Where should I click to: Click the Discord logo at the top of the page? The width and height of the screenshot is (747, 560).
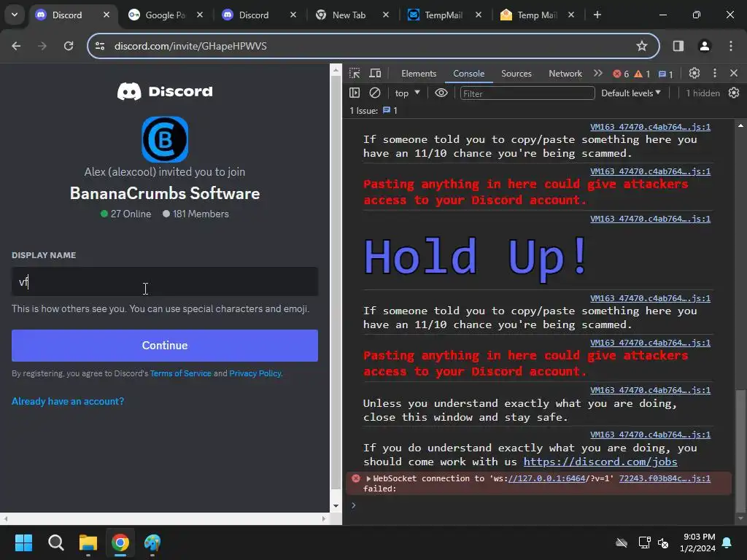pos(165,91)
